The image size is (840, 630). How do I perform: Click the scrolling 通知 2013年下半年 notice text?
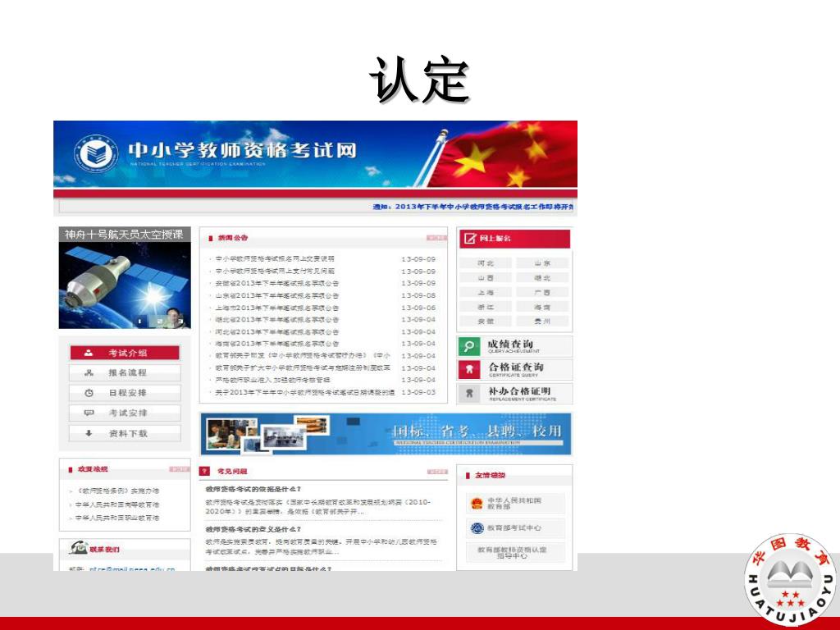click(x=473, y=206)
